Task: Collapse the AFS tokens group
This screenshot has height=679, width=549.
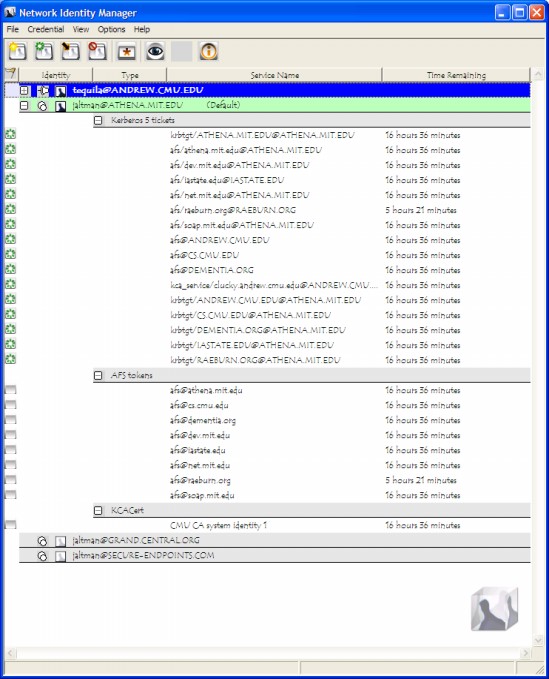Action: click(x=98, y=375)
